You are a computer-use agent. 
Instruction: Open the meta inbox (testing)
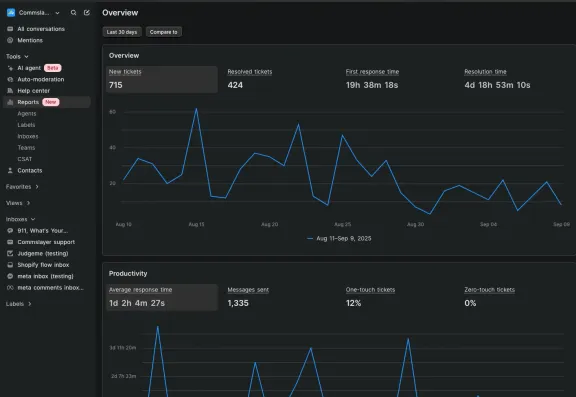pyautogui.click(x=47, y=276)
